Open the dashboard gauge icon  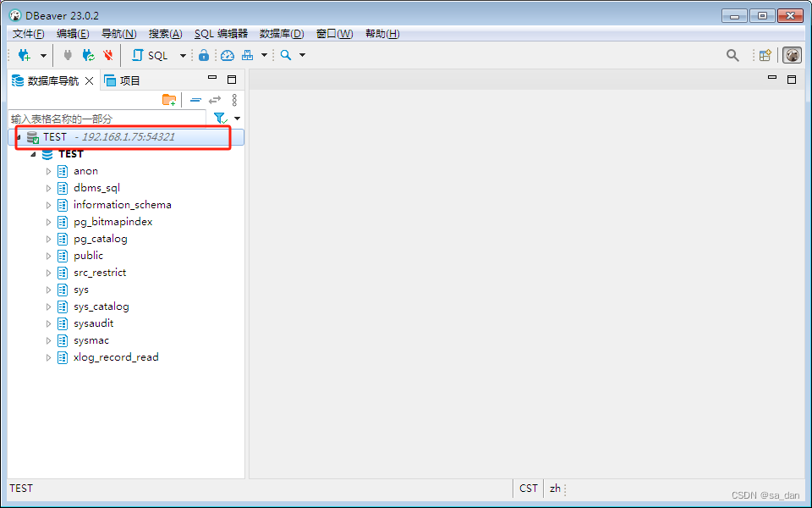tap(228, 55)
